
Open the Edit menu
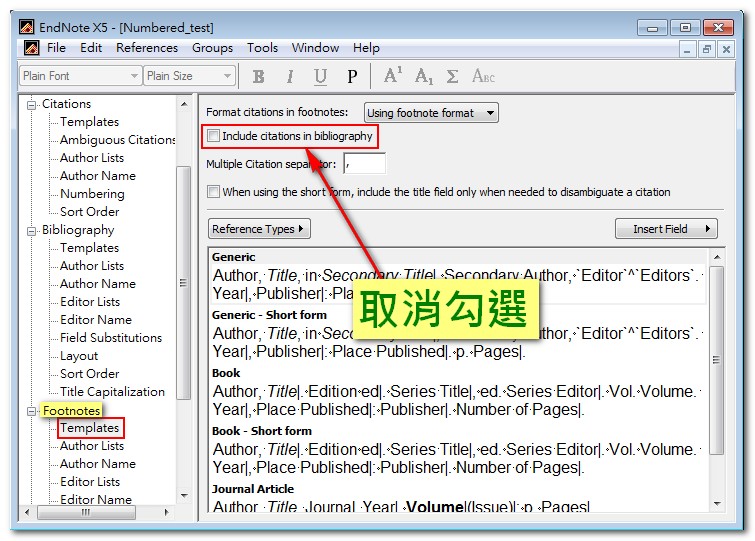tap(91, 48)
